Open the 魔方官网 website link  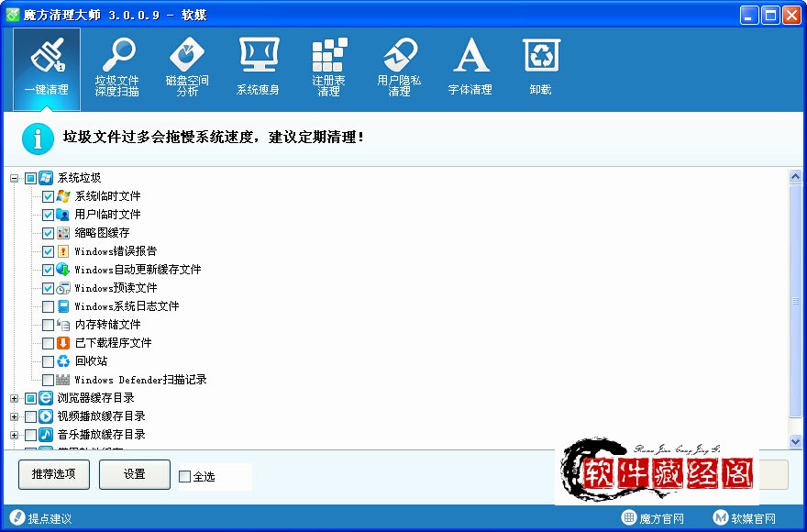[656, 518]
